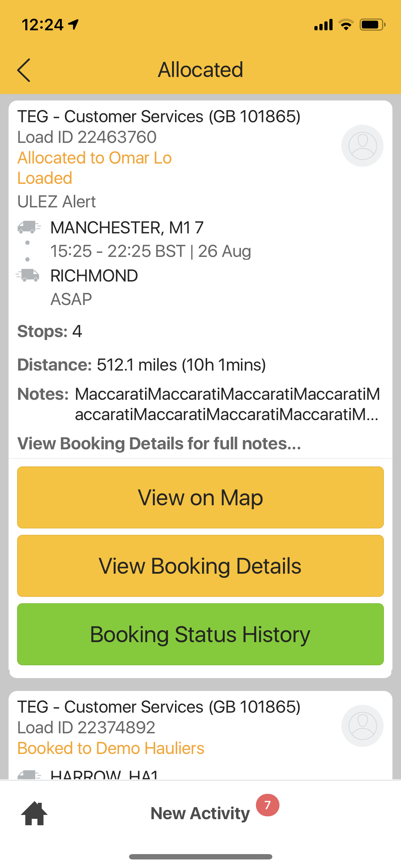Open View Booking Details
Screen dimensions: 401x868
tap(200, 566)
